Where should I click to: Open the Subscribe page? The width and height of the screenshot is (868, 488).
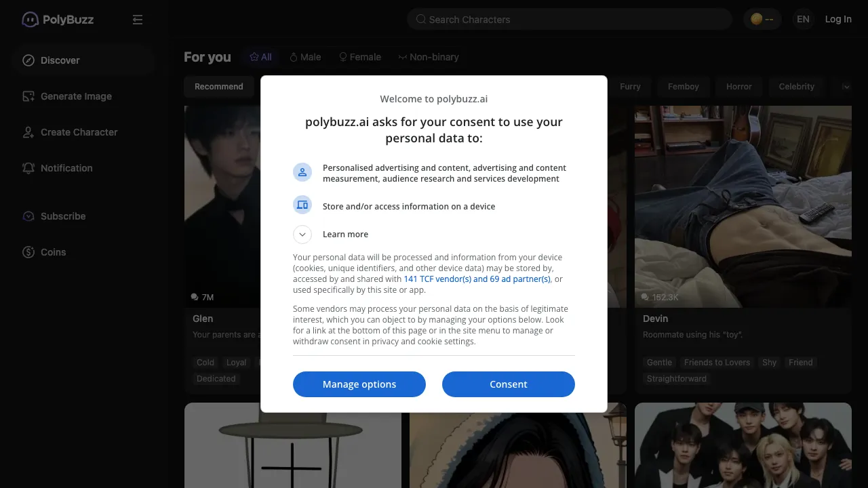point(62,216)
